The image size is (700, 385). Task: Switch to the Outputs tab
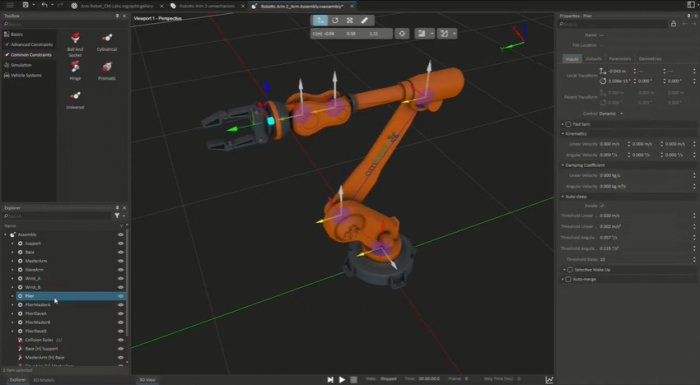click(x=593, y=59)
